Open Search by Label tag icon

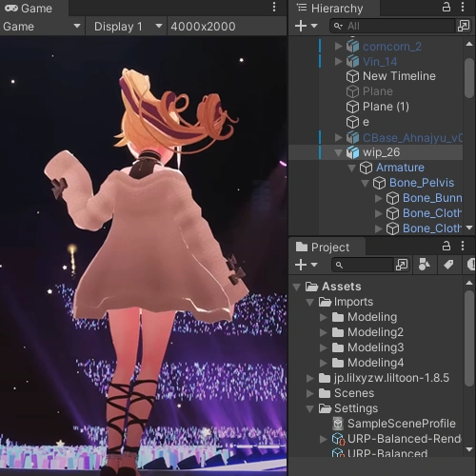click(x=448, y=265)
